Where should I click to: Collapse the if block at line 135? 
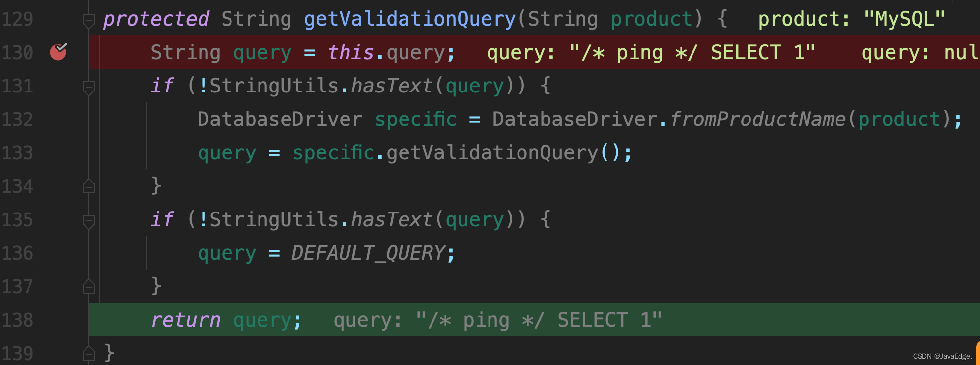tap(89, 222)
